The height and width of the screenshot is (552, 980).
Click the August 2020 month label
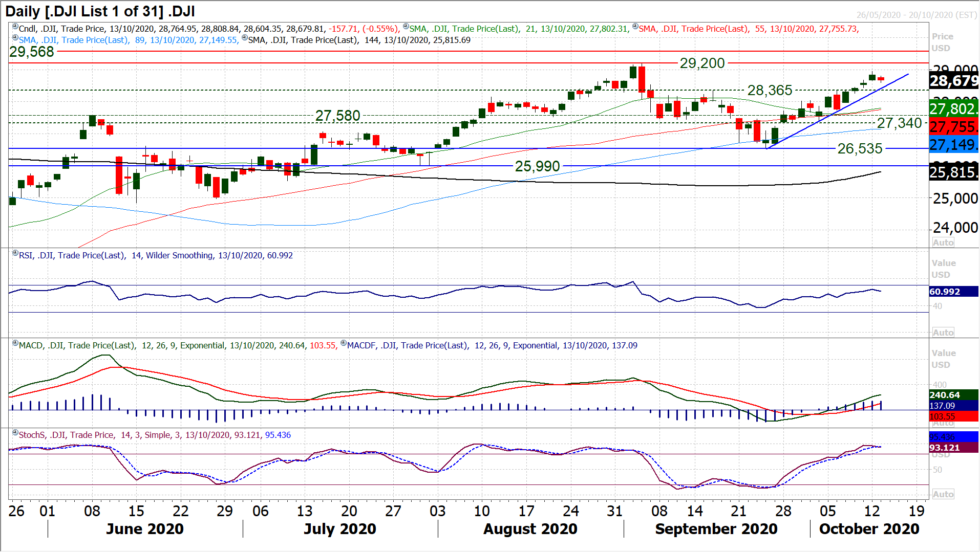pyautogui.click(x=530, y=528)
